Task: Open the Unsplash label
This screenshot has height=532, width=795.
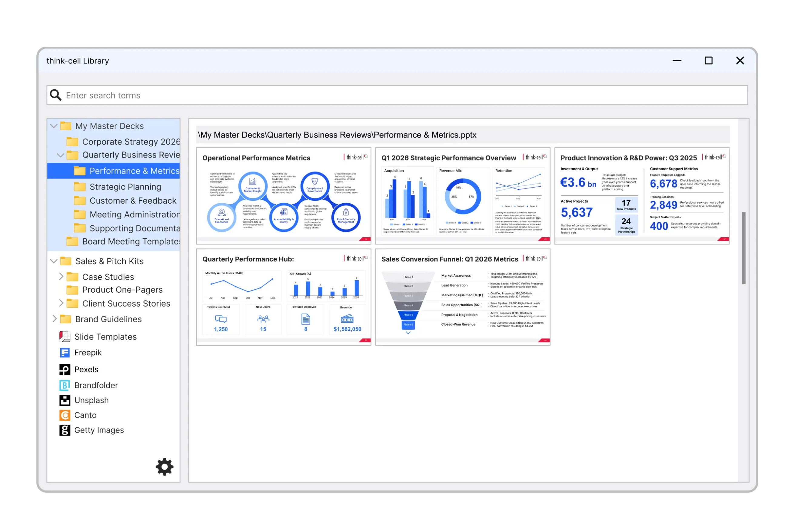Action: (91, 400)
